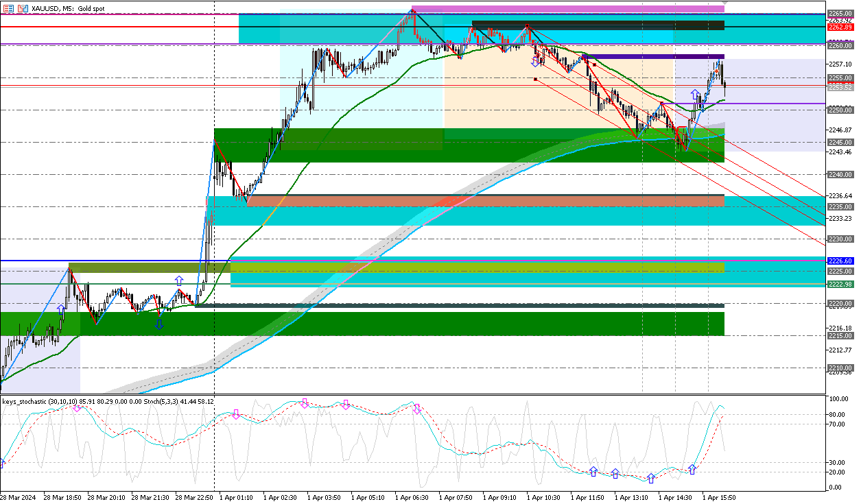This screenshot has height=504, width=861.
Task: Click the red 2262.89 price label
Action: [x=840, y=27]
